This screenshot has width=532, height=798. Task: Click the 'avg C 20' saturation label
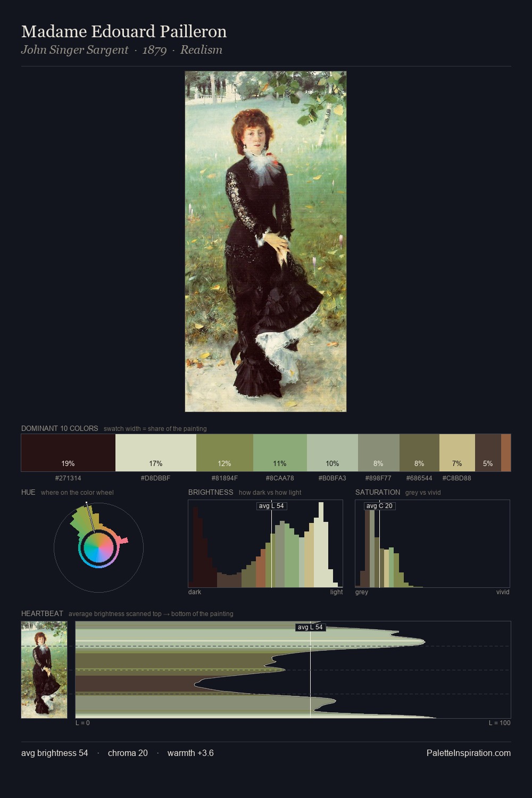379,506
